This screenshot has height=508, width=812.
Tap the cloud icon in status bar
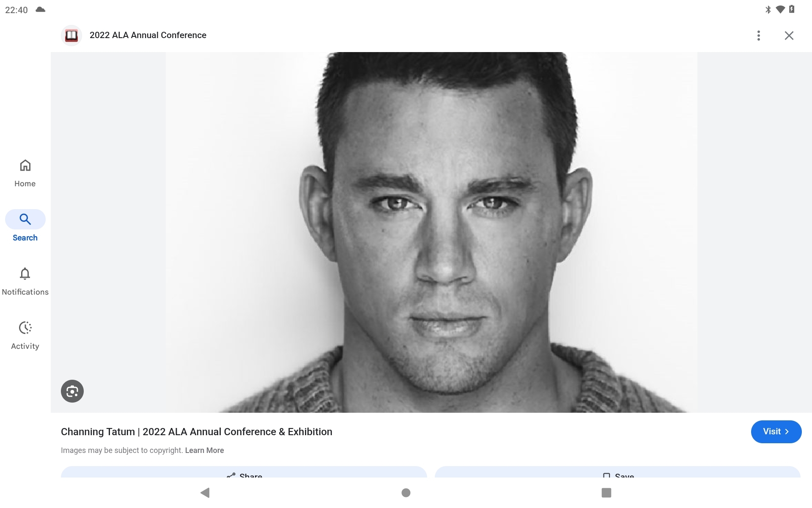(x=41, y=9)
